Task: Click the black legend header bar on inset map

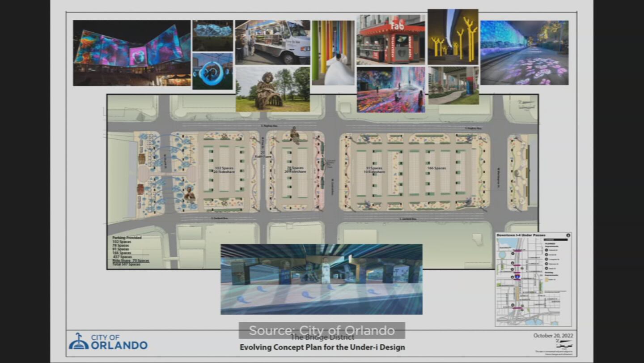Action: click(x=555, y=240)
